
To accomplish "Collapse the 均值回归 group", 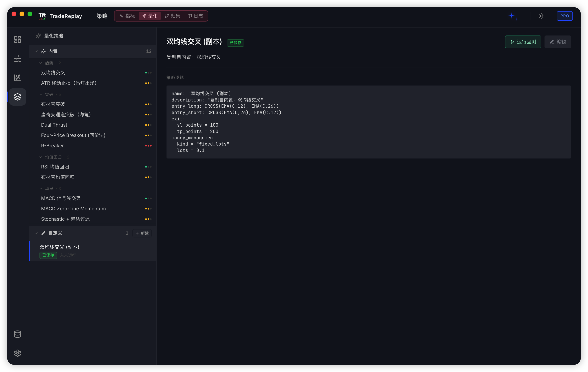I will (40, 157).
